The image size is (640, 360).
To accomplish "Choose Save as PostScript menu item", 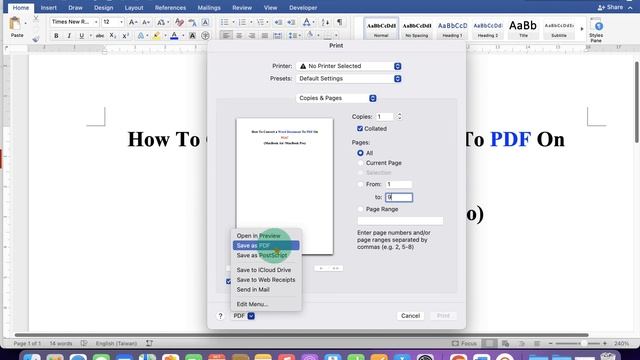I will click(x=266, y=255).
